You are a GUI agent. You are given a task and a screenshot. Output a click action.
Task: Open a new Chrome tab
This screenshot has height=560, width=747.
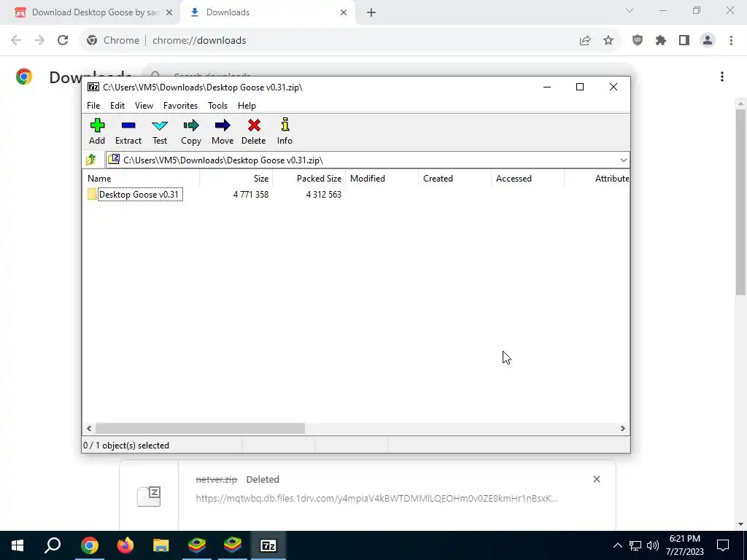pos(371,12)
